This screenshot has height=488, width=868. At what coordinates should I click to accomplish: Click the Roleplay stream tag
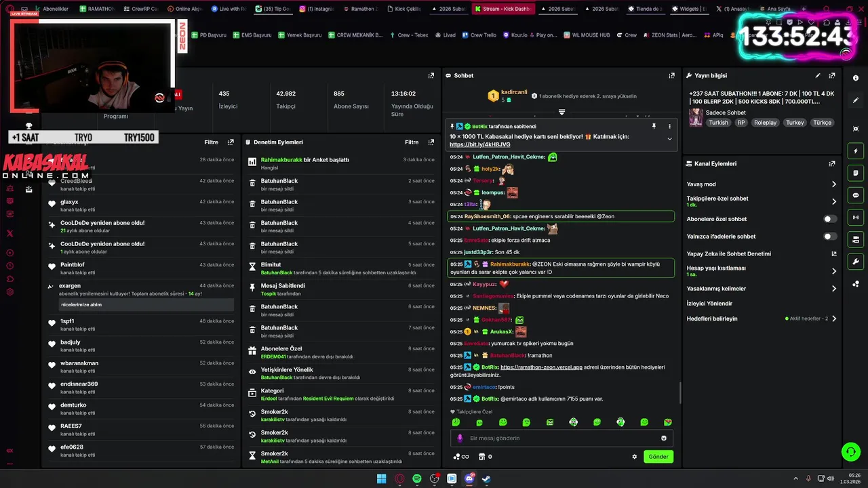(x=765, y=123)
